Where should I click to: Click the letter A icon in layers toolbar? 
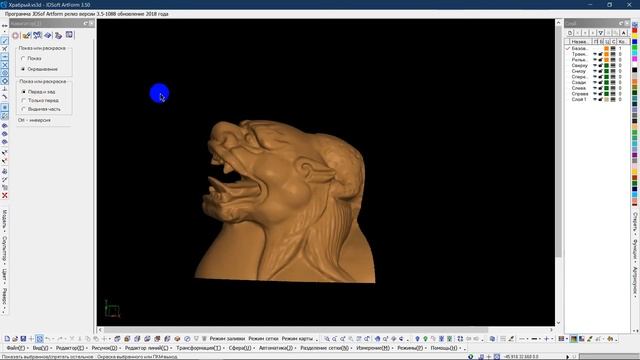[x=623, y=33]
